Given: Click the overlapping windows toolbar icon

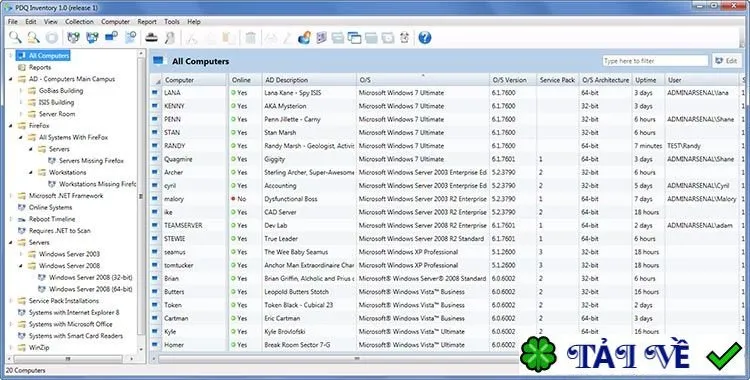Looking at the screenshot, I should point(354,38).
